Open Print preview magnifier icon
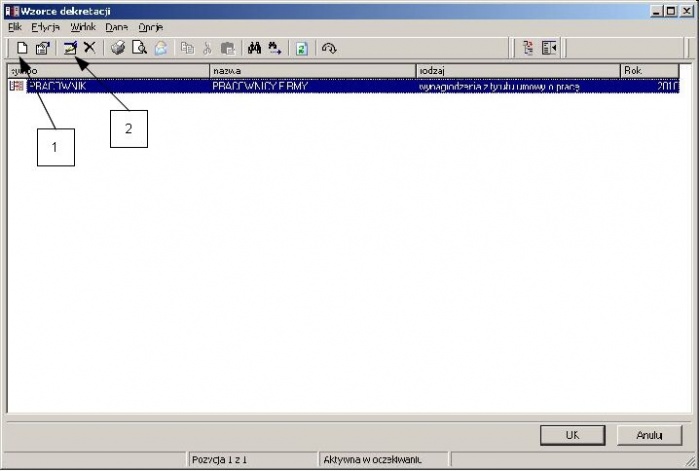The width and height of the screenshot is (700, 471). [x=139, y=48]
